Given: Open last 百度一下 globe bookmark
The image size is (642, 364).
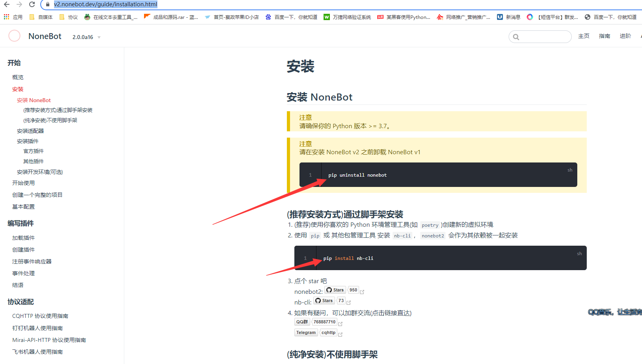Looking at the screenshot, I should pyautogui.click(x=610, y=17).
